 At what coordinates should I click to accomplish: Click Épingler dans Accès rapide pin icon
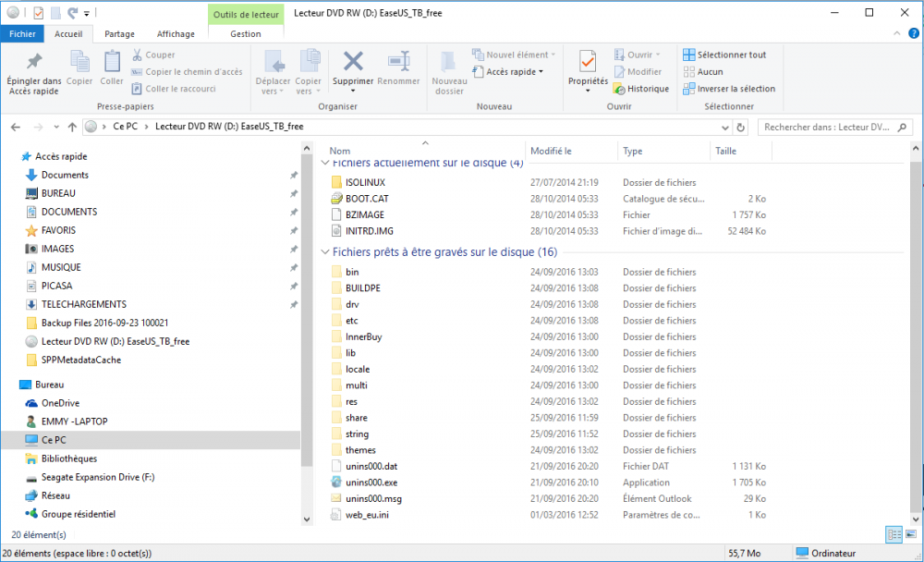tap(33, 62)
